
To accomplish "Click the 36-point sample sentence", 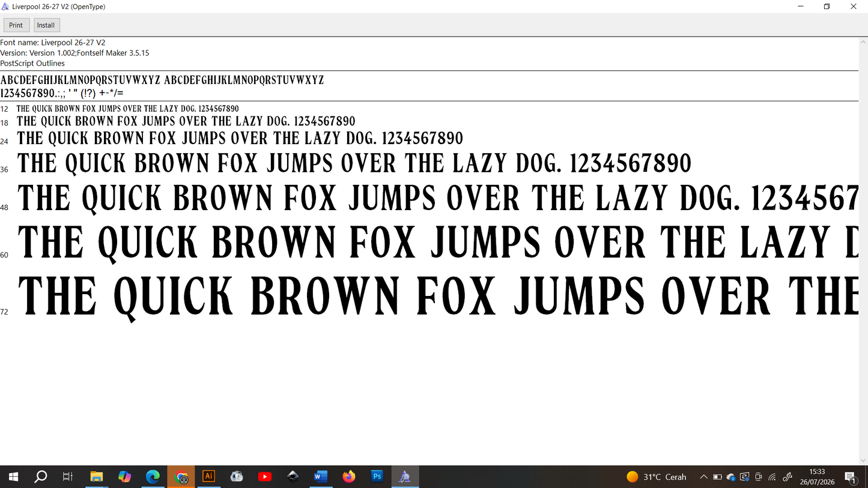I will [x=354, y=163].
